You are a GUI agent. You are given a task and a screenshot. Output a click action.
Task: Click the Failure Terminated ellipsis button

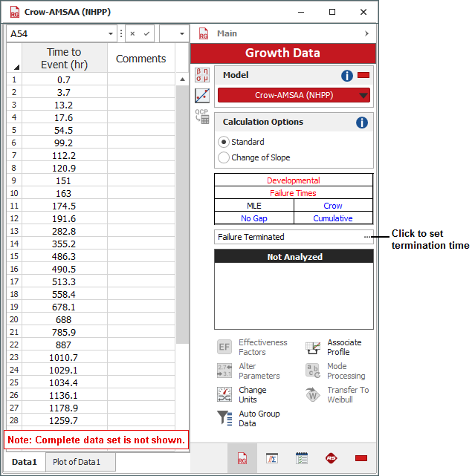pyautogui.click(x=367, y=237)
